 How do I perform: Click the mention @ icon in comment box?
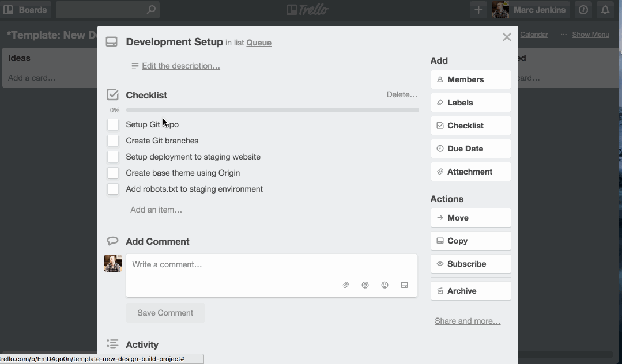coord(365,285)
